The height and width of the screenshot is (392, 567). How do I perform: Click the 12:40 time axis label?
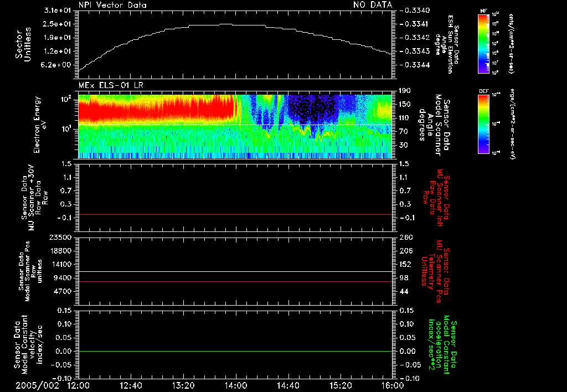131,385
